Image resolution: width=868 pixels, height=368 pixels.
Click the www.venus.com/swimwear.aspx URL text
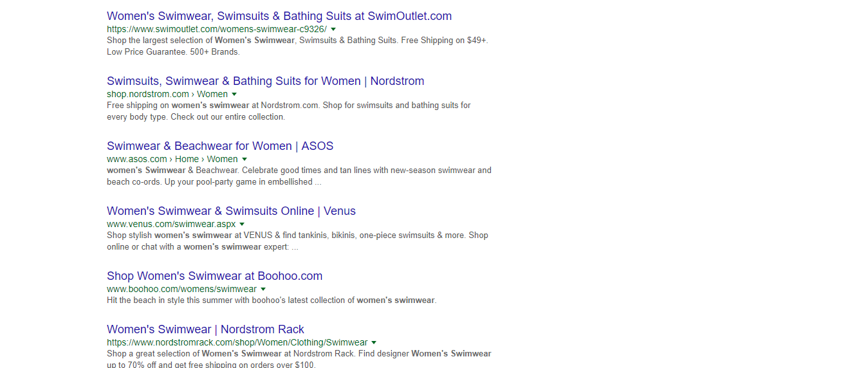pos(171,224)
